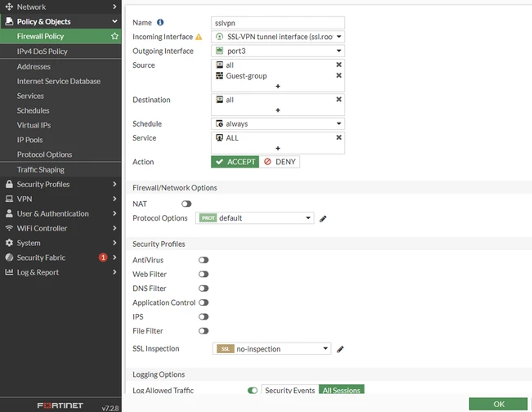Remove 'all' from Source field

pos(338,65)
